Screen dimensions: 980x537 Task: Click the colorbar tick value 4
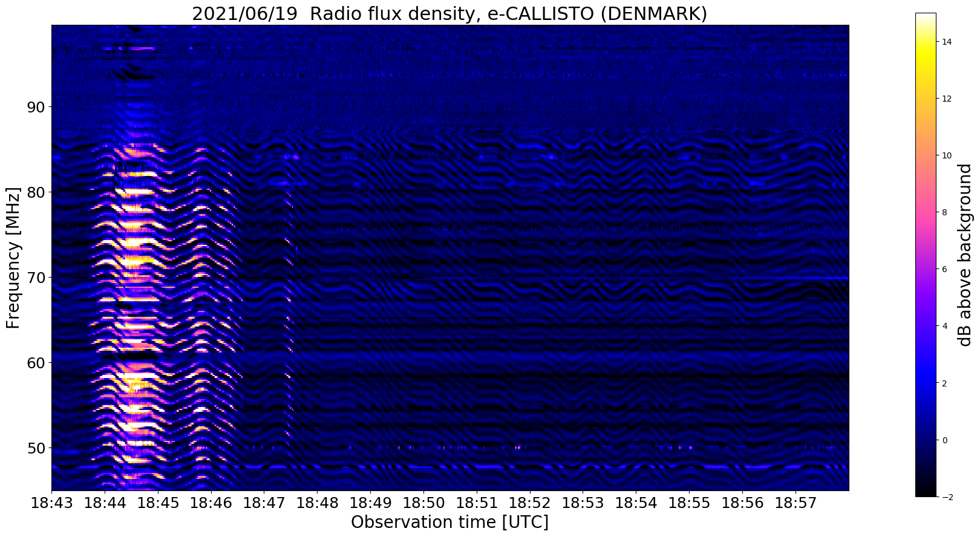(944, 326)
